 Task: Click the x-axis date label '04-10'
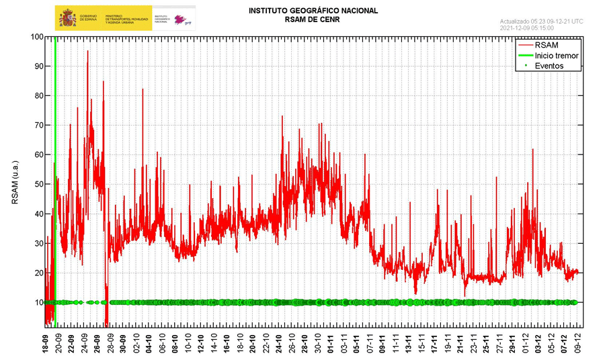point(149,344)
